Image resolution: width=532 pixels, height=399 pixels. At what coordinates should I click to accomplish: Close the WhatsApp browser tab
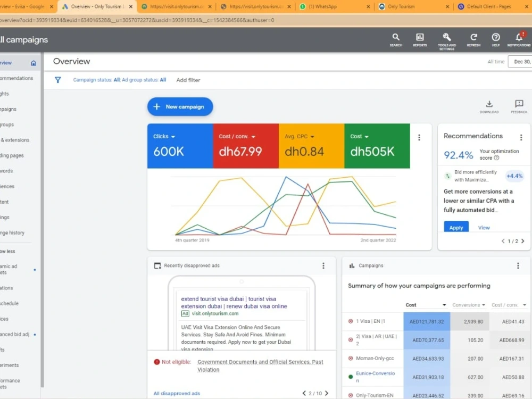(368, 6)
